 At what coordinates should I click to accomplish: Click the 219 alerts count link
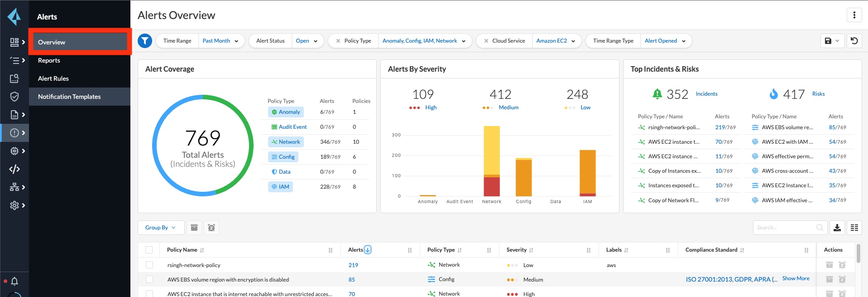click(353, 265)
